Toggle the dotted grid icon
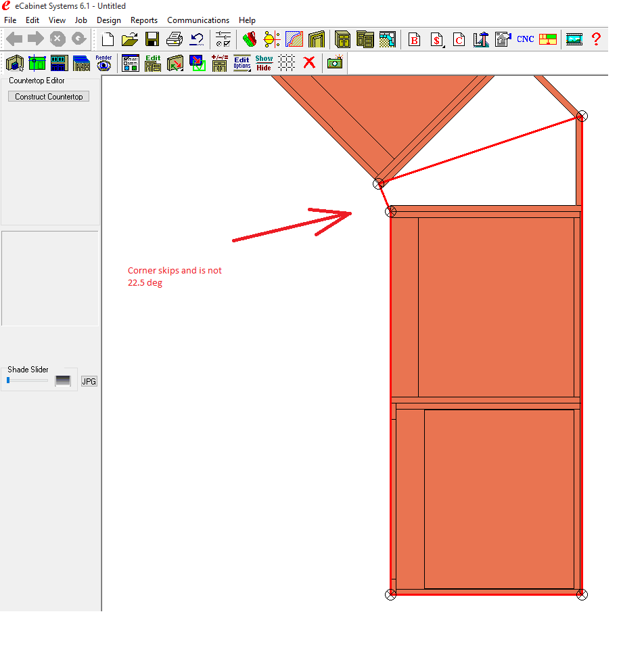 tap(287, 63)
